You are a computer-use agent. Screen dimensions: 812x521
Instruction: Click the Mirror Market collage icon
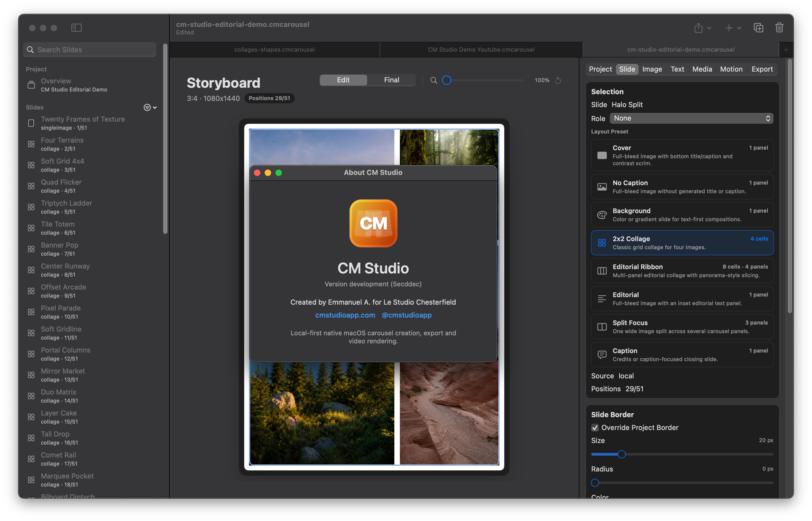click(31, 375)
